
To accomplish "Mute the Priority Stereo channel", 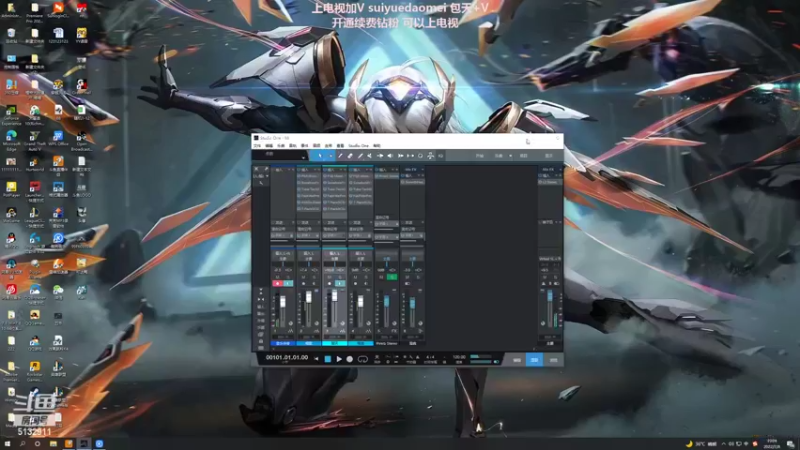I will pyautogui.click(x=381, y=277).
